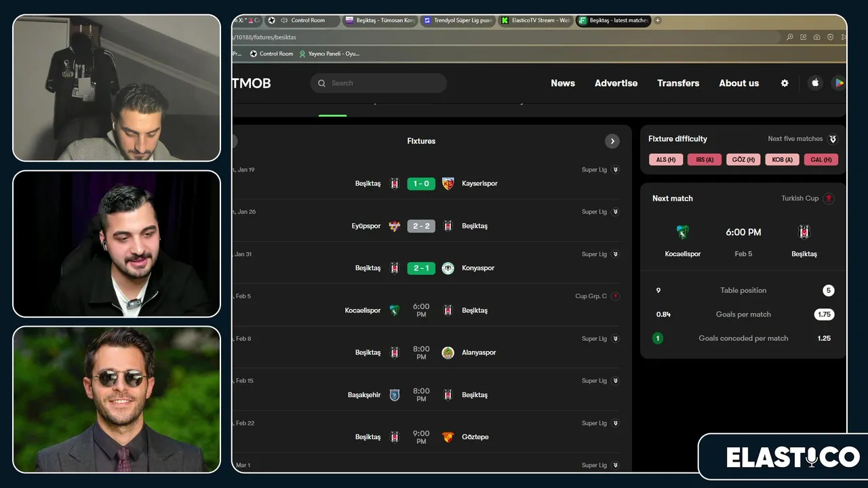Switch to Beşiktaş - Tümosan Konya tab

(x=380, y=20)
